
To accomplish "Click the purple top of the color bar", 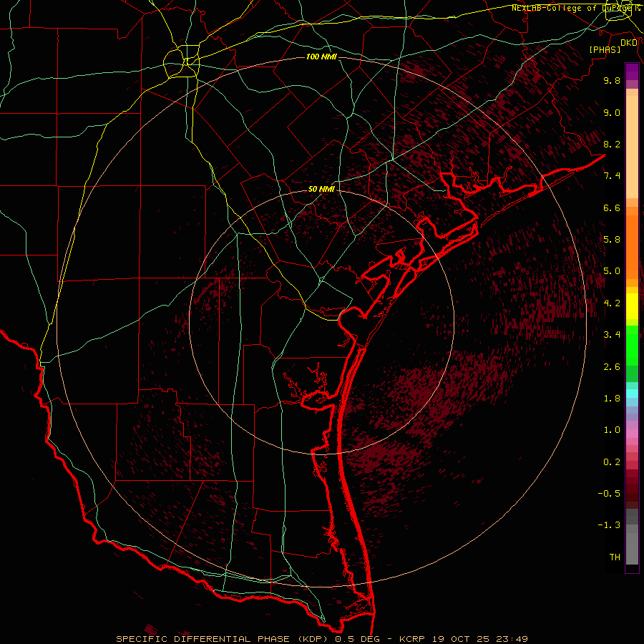I will coord(632,72).
